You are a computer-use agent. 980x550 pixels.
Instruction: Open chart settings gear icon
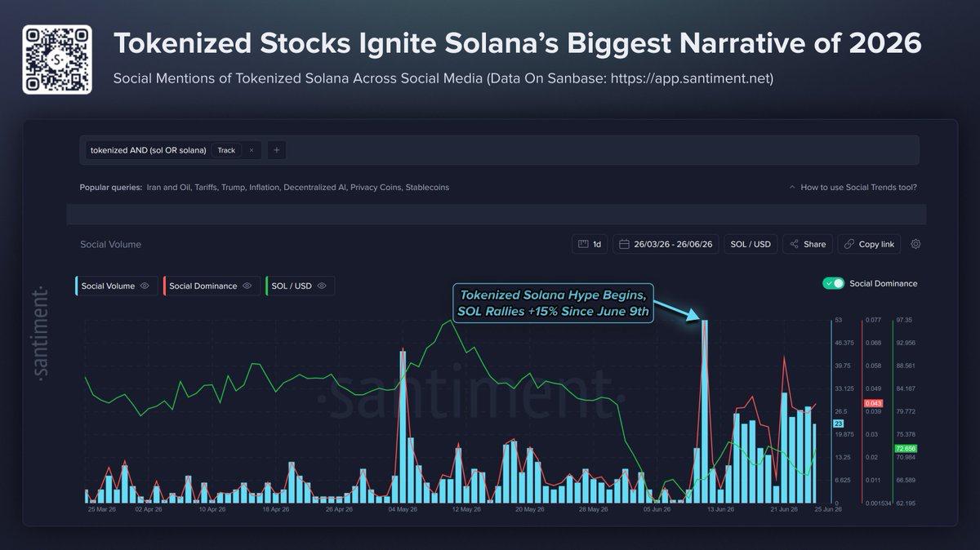[915, 244]
